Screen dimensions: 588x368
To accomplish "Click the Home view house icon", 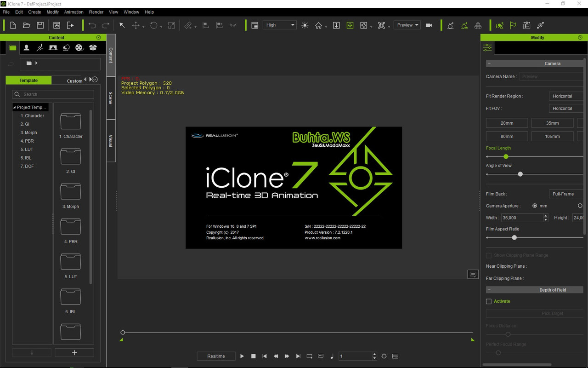I will coord(318,25).
